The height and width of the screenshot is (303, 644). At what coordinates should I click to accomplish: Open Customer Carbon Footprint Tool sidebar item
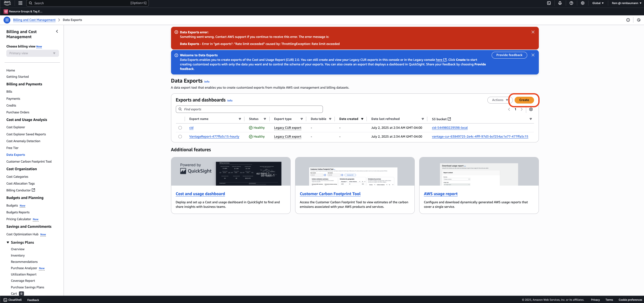click(29, 162)
